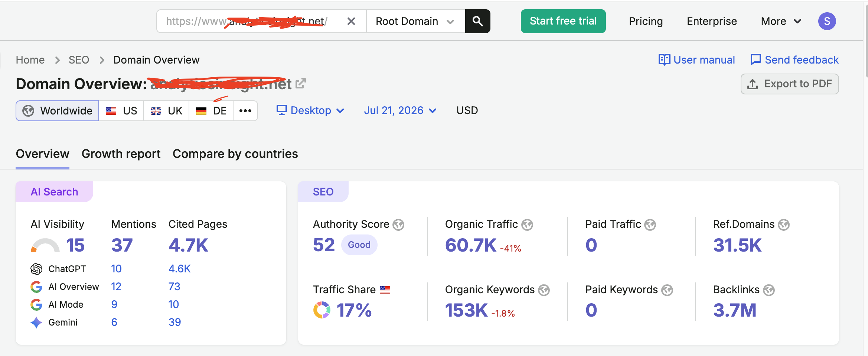Open ChatGPT mentions count 10
The width and height of the screenshot is (868, 356).
click(x=116, y=269)
